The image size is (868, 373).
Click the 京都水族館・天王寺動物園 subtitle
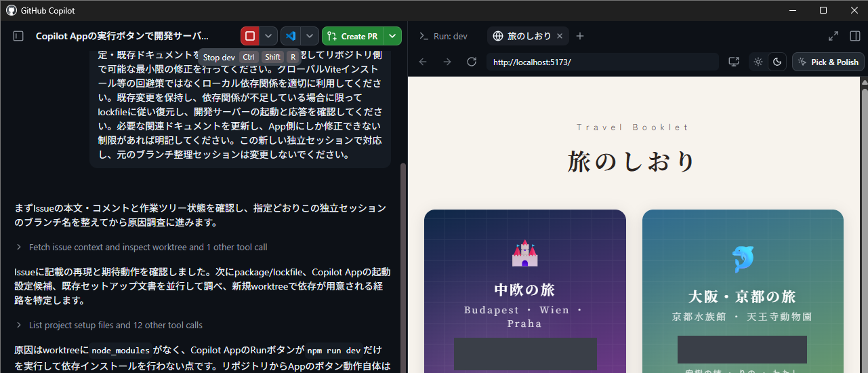(x=742, y=317)
